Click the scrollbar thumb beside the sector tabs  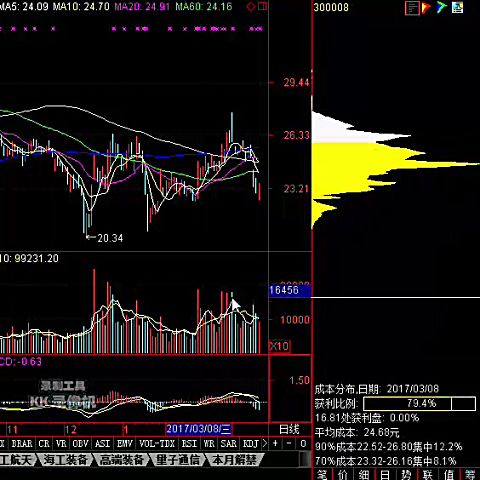(x=305, y=460)
